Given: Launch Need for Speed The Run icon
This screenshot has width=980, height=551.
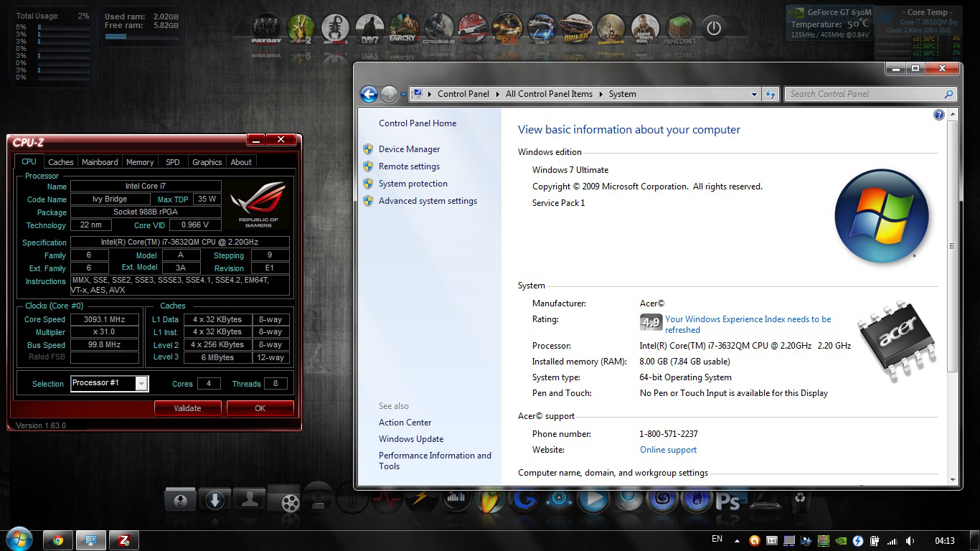Looking at the screenshot, I should coord(507,29).
